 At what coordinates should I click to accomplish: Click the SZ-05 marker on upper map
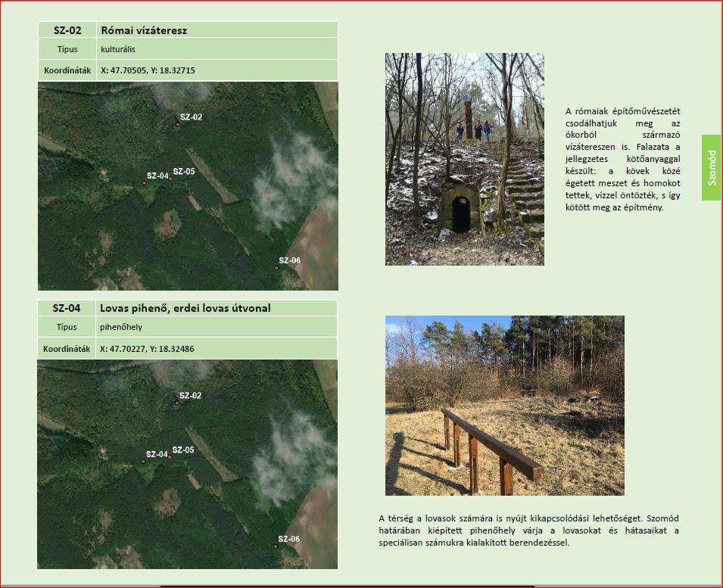click(170, 179)
